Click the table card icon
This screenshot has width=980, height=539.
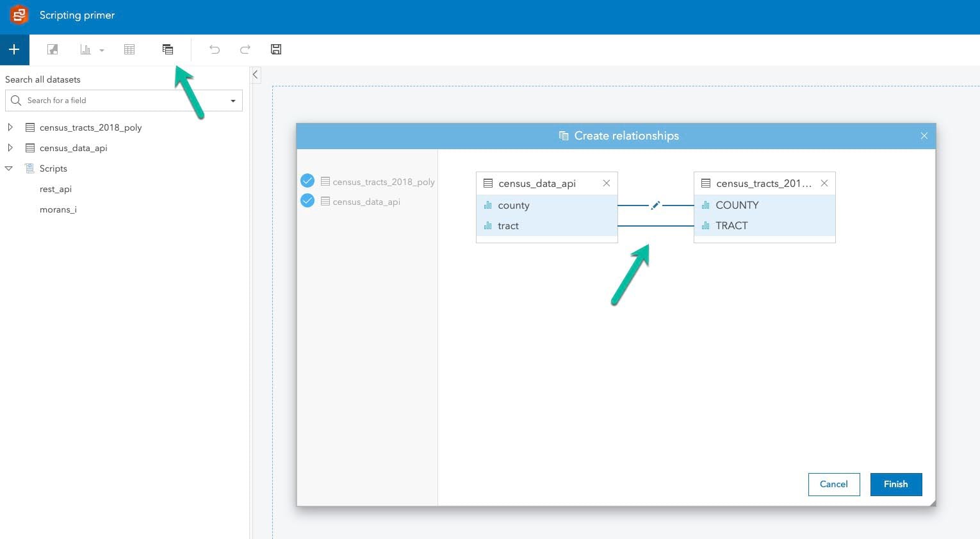(129, 49)
